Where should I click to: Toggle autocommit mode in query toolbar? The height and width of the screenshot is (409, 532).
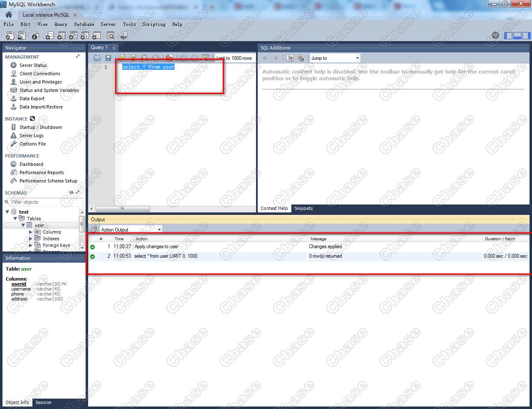[x=205, y=58]
